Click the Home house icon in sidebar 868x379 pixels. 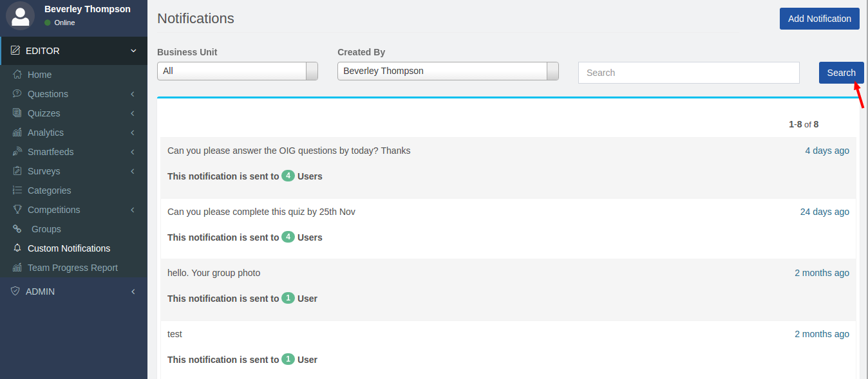coord(17,75)
